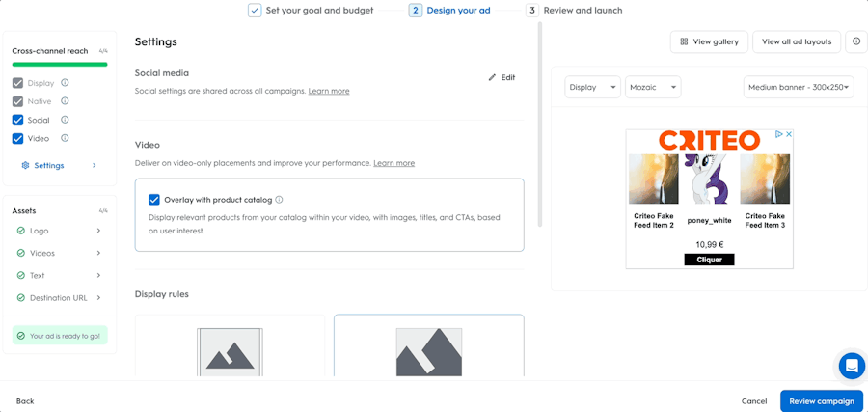
Task: Click the info icon next to Display
Action: pos(65,83)
